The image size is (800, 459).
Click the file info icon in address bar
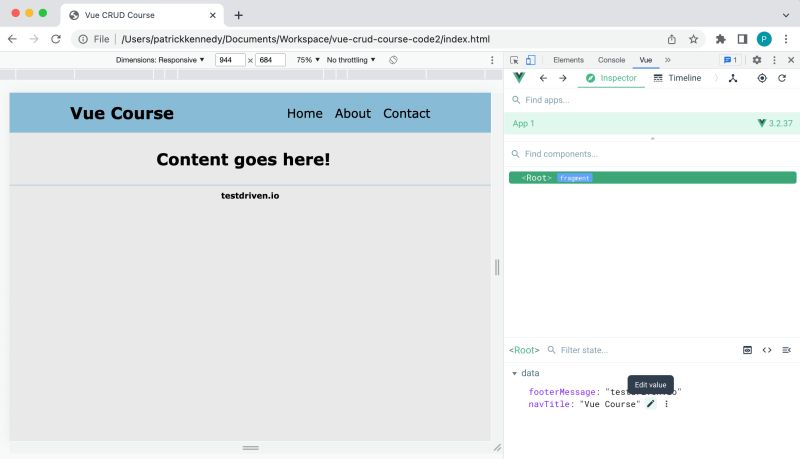[83, 39]
